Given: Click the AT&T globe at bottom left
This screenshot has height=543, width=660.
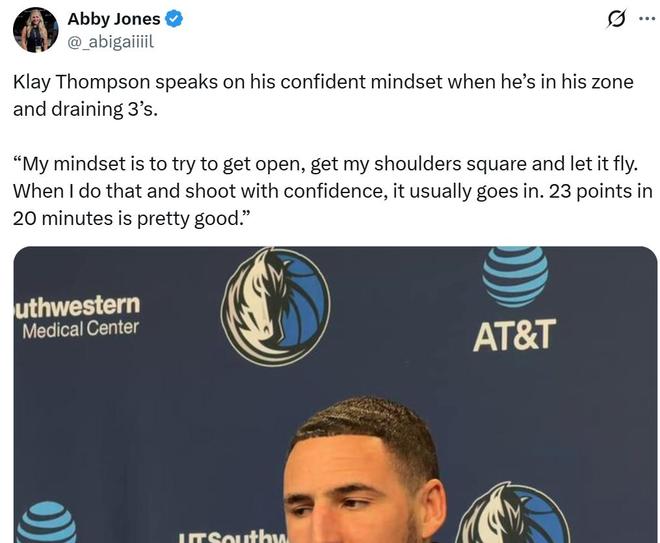Looking at the screenshot, I should (x=46, y=524).
